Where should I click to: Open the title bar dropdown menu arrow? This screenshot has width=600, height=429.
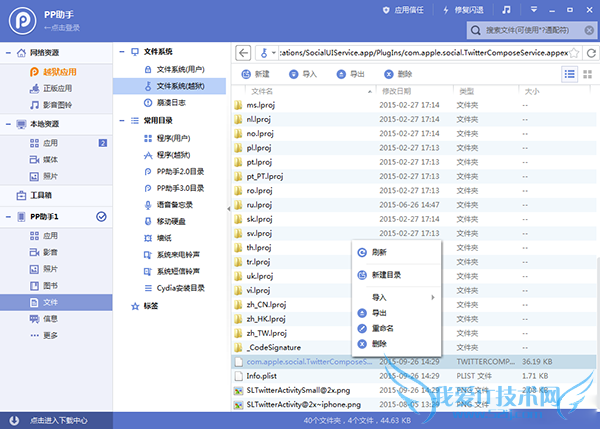tap(534, 10)
